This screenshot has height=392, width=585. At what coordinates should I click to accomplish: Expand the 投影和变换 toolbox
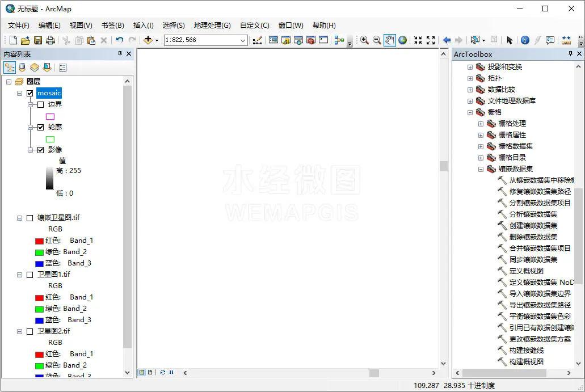coord(470,67)
